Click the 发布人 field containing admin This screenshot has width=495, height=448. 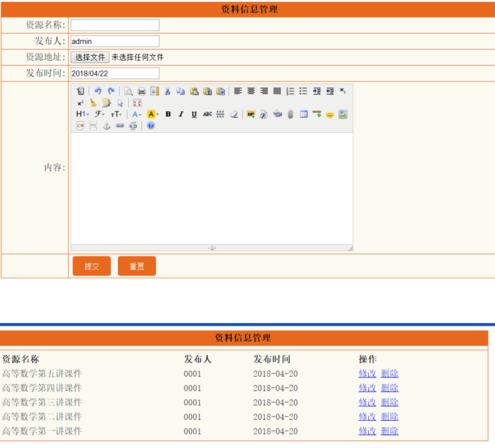point(115,41)
